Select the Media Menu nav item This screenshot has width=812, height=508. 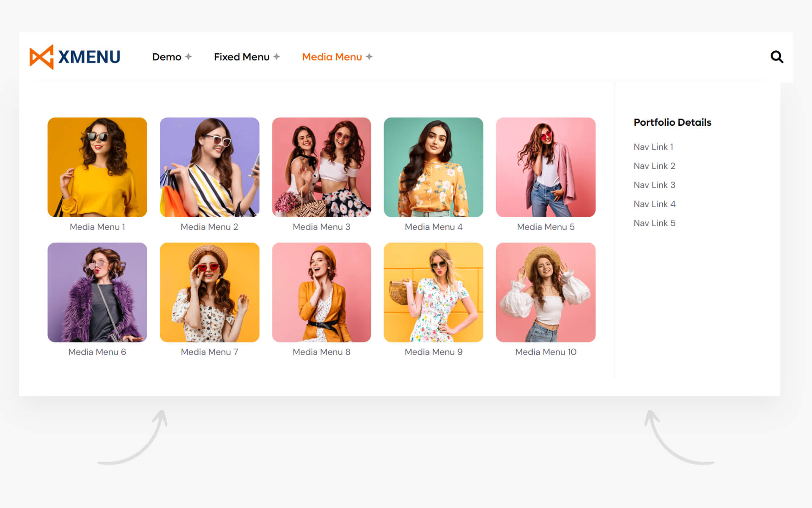332,57
